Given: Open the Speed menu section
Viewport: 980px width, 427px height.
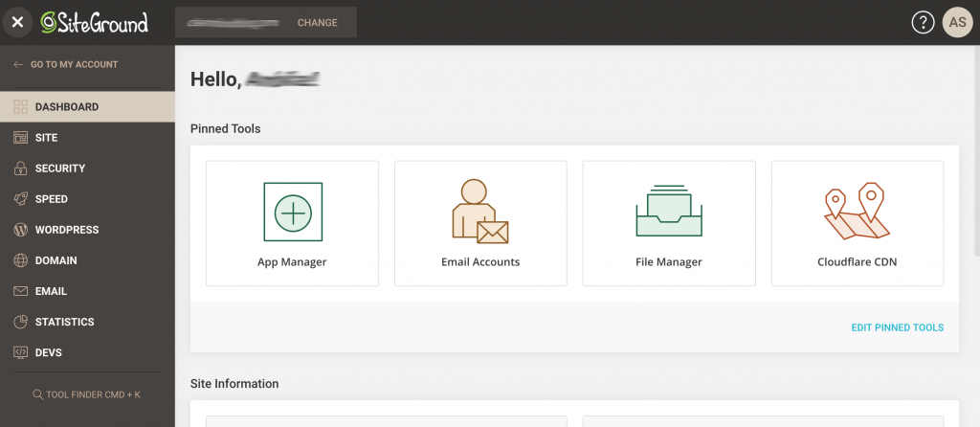Looking at the screenshot, I should 87,199.
